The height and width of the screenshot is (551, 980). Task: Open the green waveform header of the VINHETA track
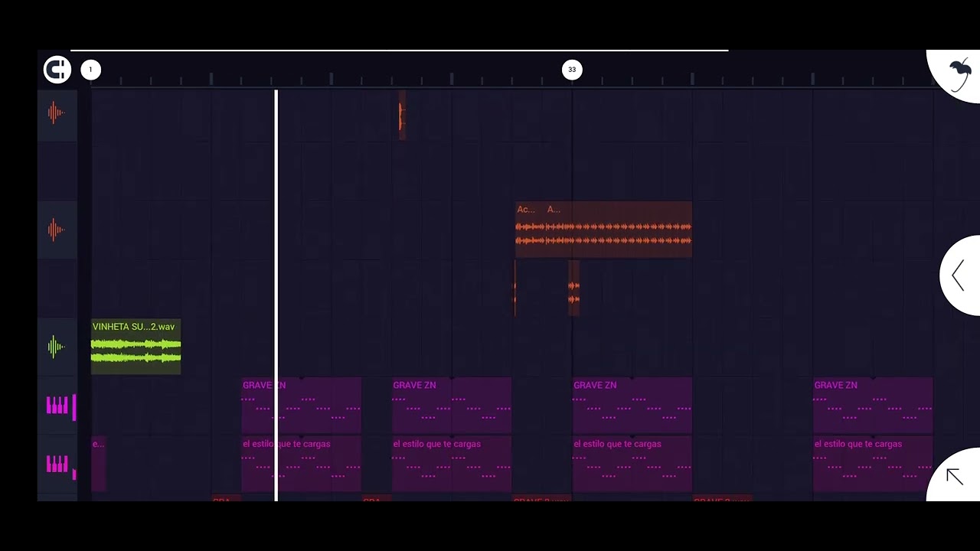click(57, 347)
